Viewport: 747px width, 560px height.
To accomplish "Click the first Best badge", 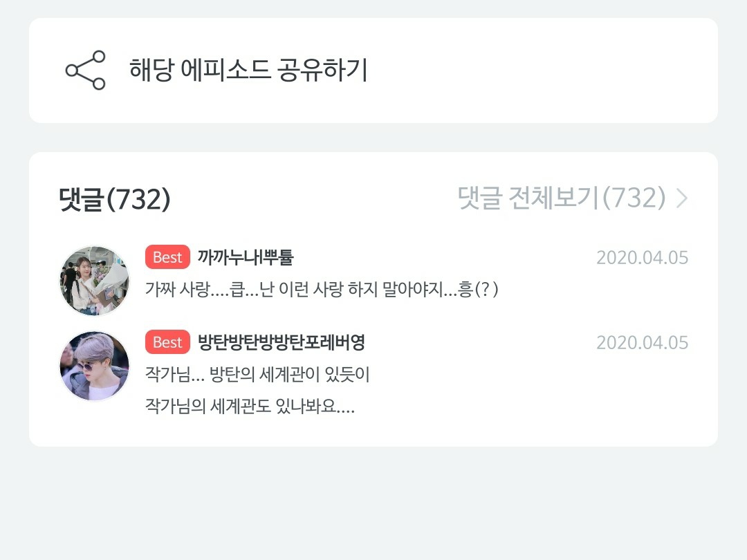I will (167, 257).
